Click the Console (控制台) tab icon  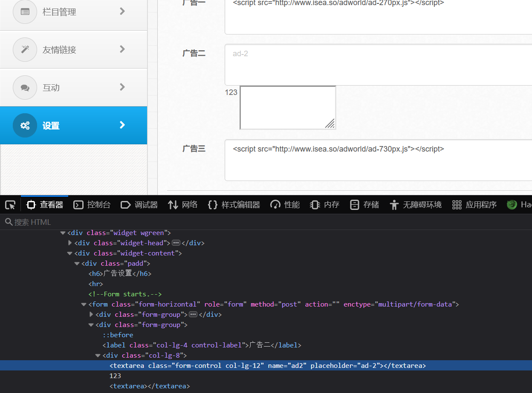coord(78,205)
